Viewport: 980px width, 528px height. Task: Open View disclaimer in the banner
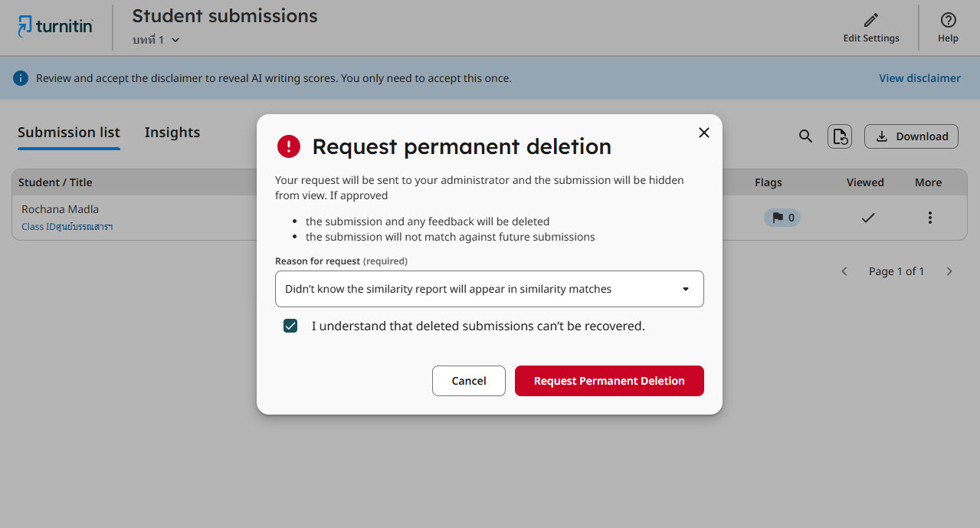(919, 77)
